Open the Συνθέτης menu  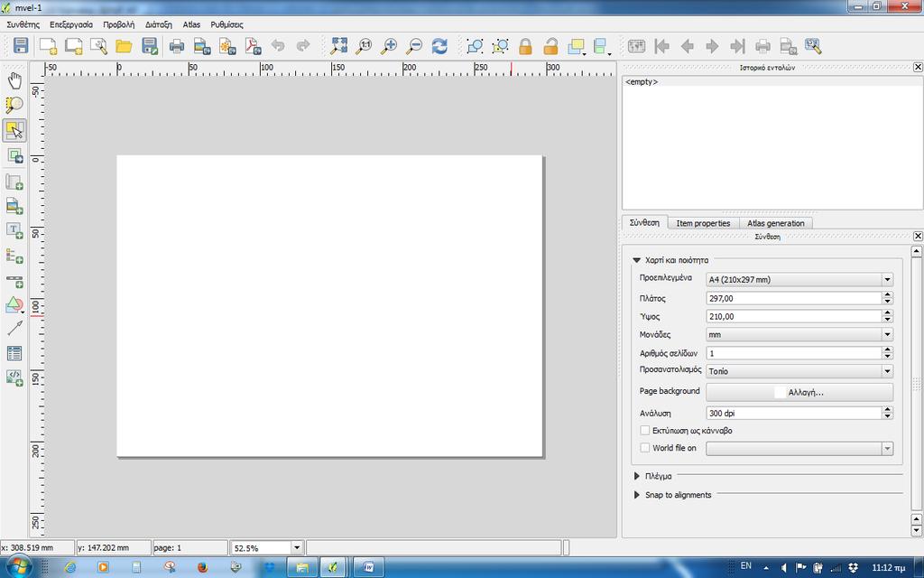point(23,24)
